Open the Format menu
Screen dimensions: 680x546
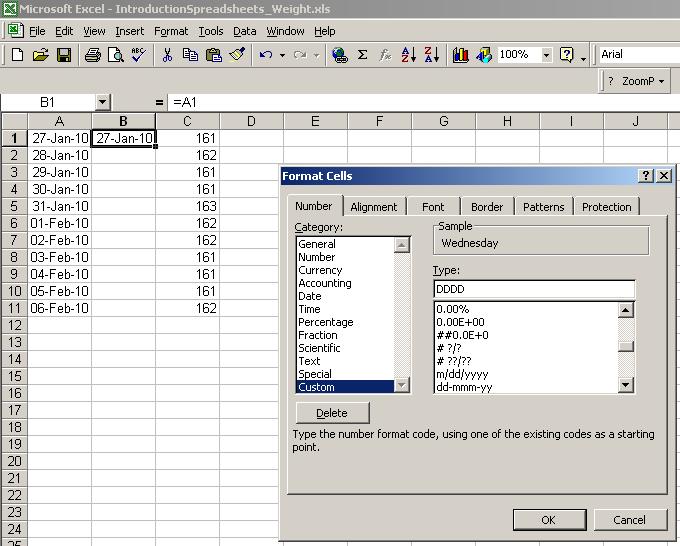tap(171, 31)
